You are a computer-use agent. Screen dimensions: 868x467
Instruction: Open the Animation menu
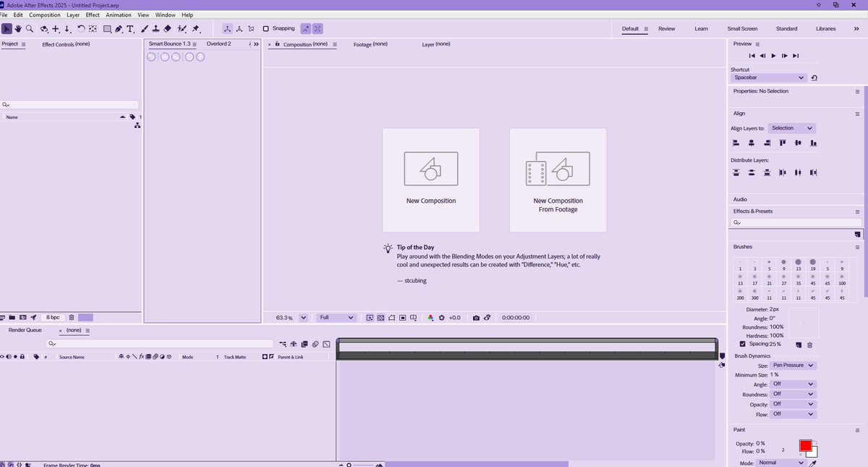pyautogui.click(x=119, y=15)
